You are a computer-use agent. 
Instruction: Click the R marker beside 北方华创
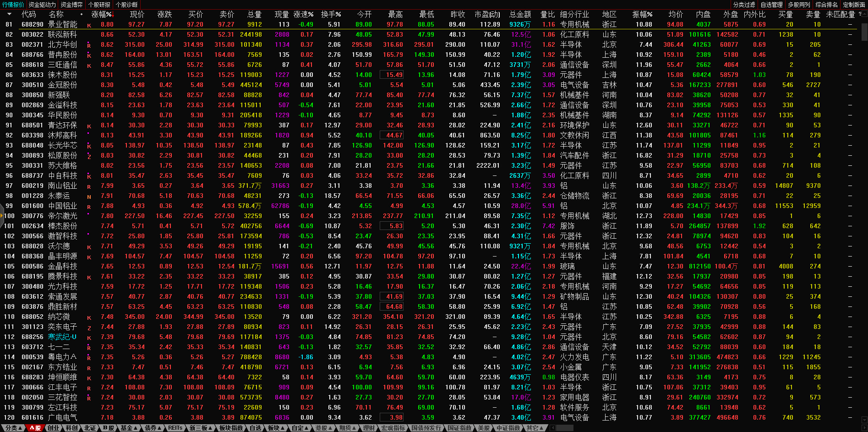pyautogui.click(x=89, y=45)
